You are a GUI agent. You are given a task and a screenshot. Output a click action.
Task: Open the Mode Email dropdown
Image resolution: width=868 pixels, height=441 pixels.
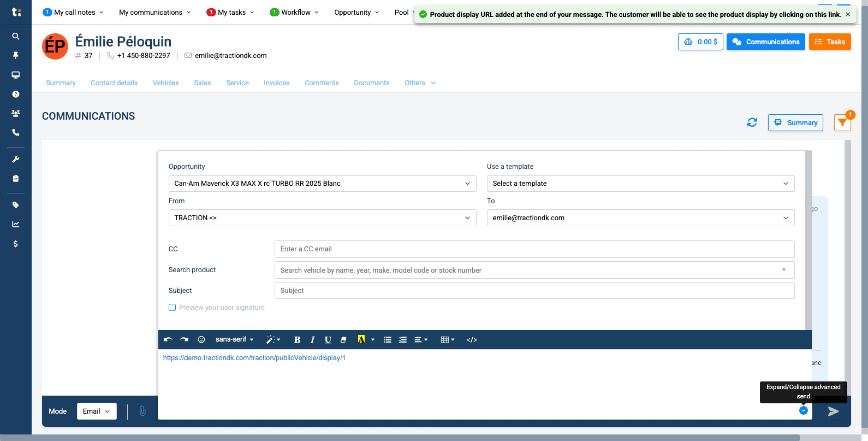pos(97,411)
